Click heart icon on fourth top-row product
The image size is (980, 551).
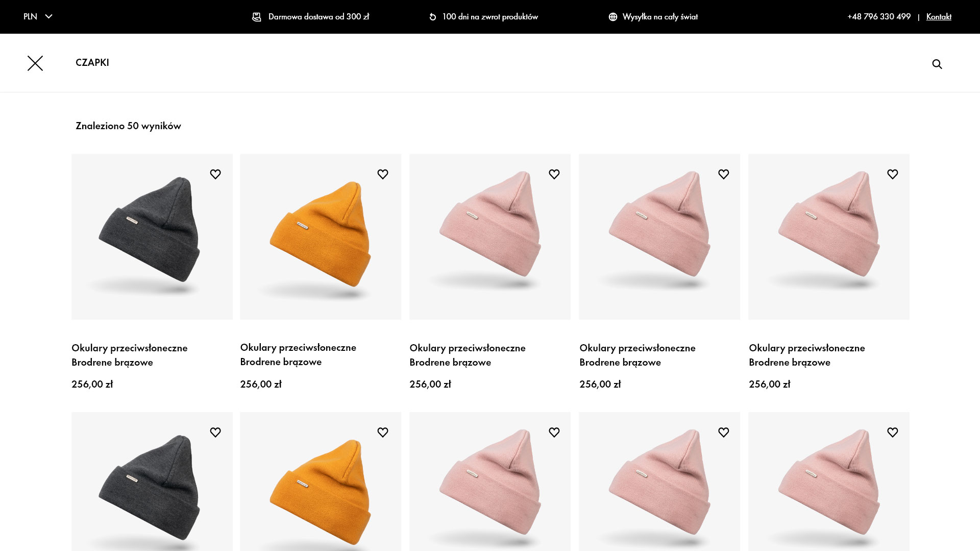coord(724,174)
